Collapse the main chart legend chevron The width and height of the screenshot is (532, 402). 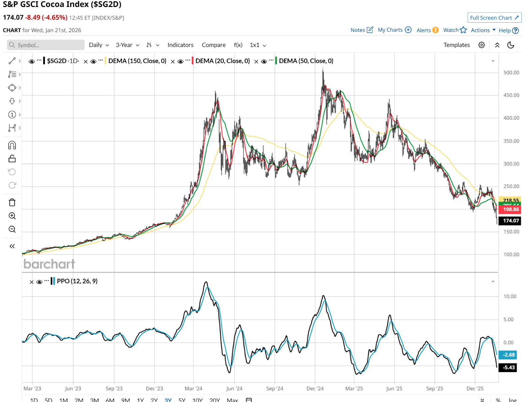point(493,61)
